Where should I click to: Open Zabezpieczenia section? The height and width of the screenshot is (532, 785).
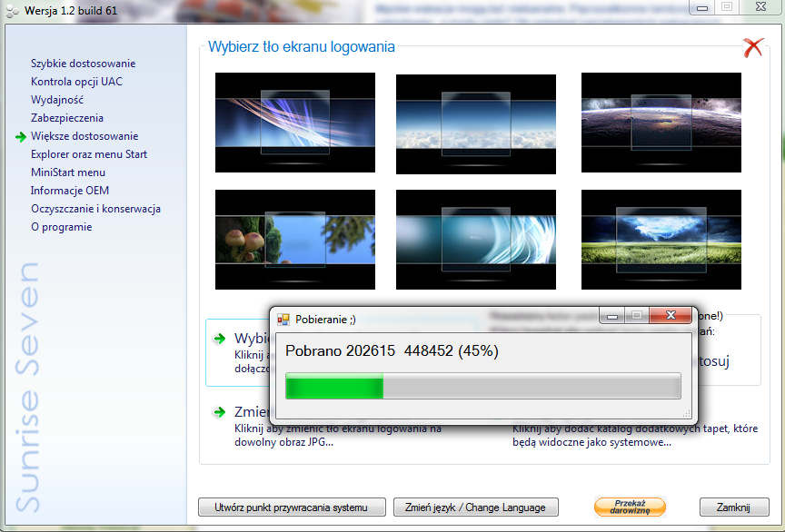pyautogui.click(x=67, y=118)
